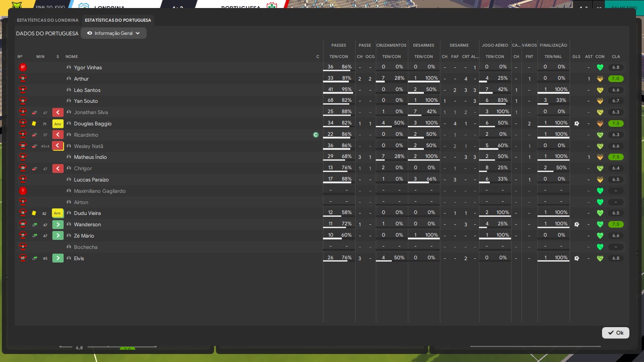Click the goal ball icon for Wanderson
The height and width of the screenshot is (362, 644).
coord(577,224)
